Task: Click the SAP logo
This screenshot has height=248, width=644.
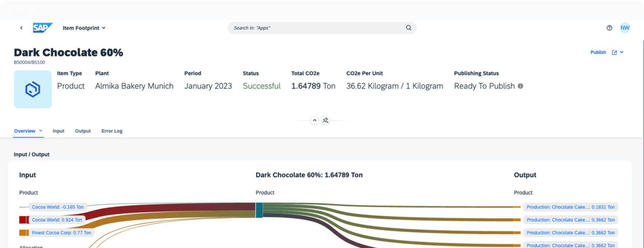Action: tap(42, 28)
